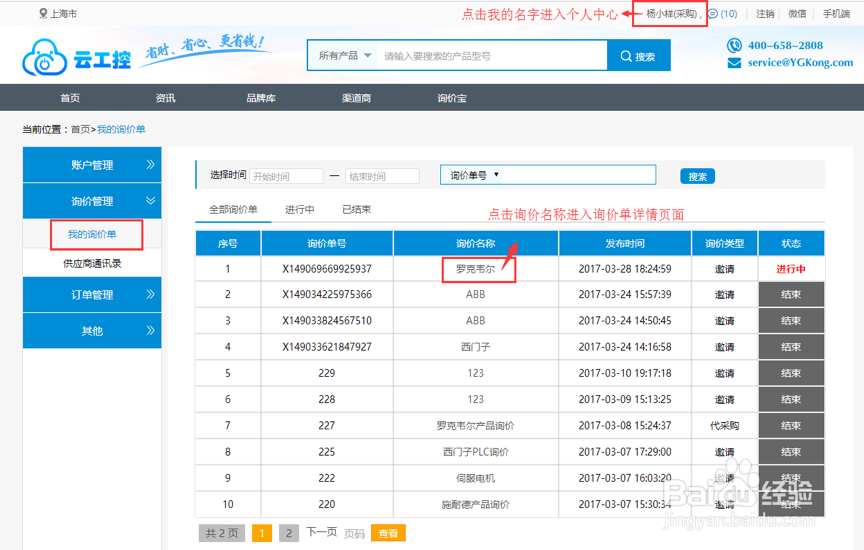The height and width of the screenshot is (550, 864).
Task: Go to 首页 in the navigation bar
Action: (70, 98)
